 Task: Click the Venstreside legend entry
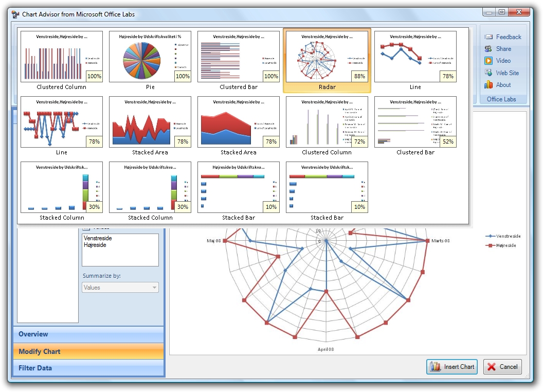tap(503, 236)
